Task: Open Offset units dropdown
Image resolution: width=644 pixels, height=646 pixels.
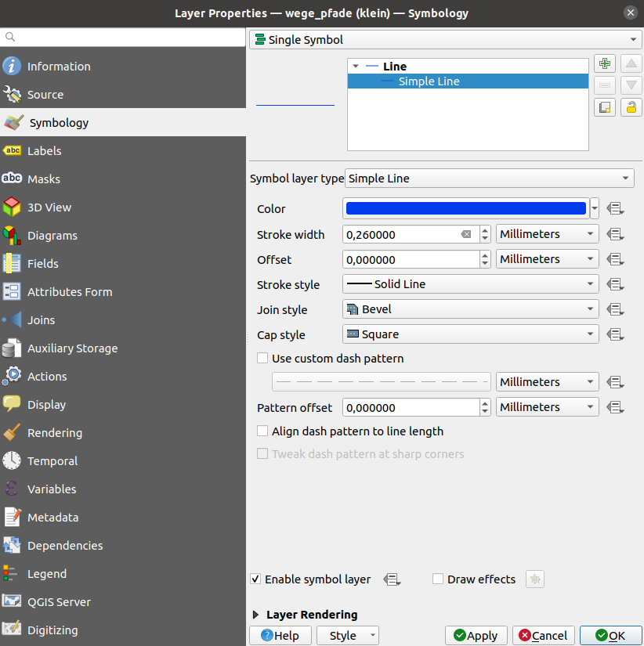Action: click(547, 259)
